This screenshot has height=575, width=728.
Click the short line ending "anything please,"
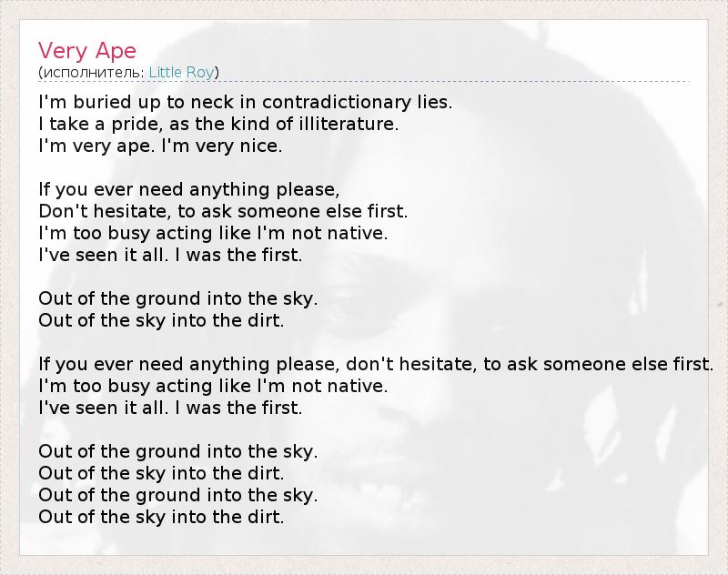click(189, 189)
